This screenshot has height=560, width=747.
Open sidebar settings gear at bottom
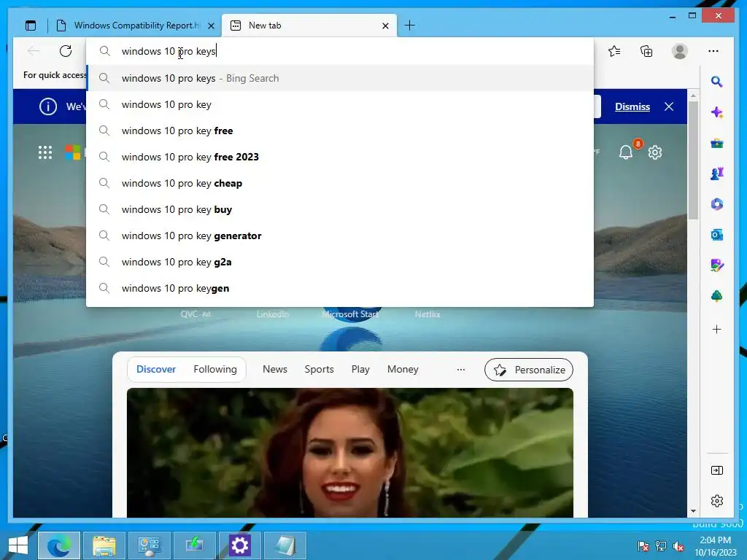716,501
